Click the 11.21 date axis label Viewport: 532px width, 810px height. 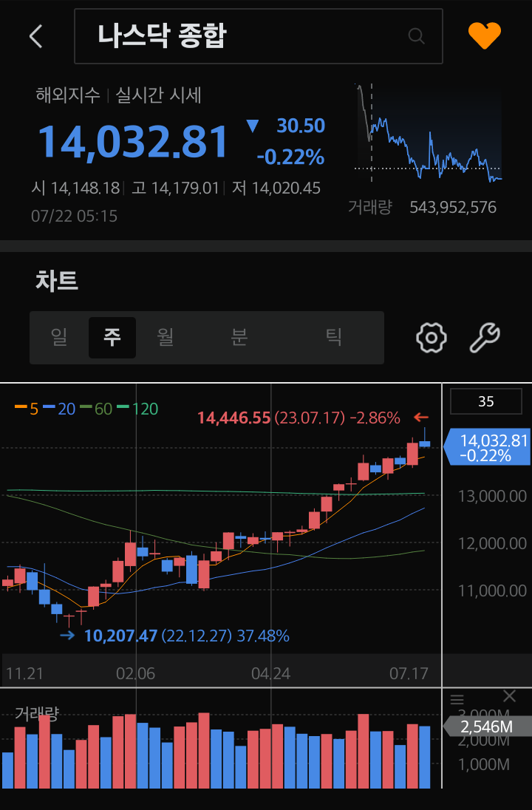[24, 673]
